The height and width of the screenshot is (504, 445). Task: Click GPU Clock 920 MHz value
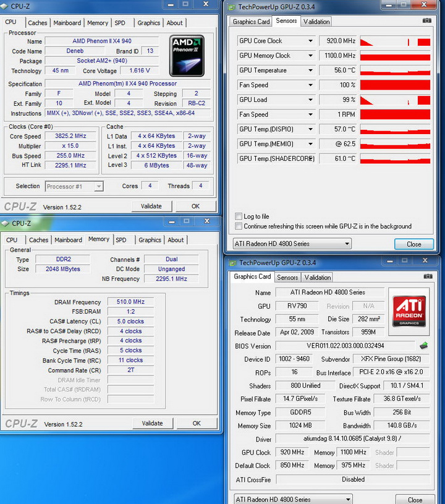point(292,452)
